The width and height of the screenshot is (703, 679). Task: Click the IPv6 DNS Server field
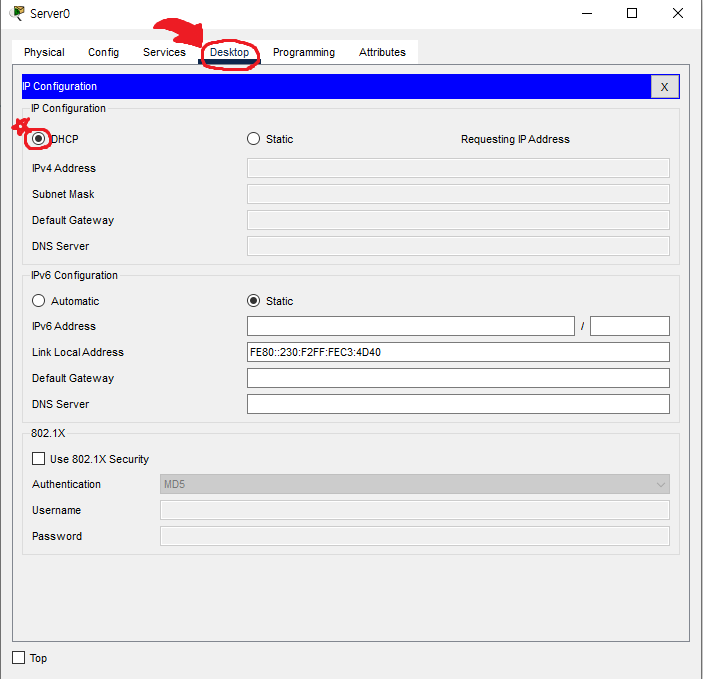tap(458, 404)
